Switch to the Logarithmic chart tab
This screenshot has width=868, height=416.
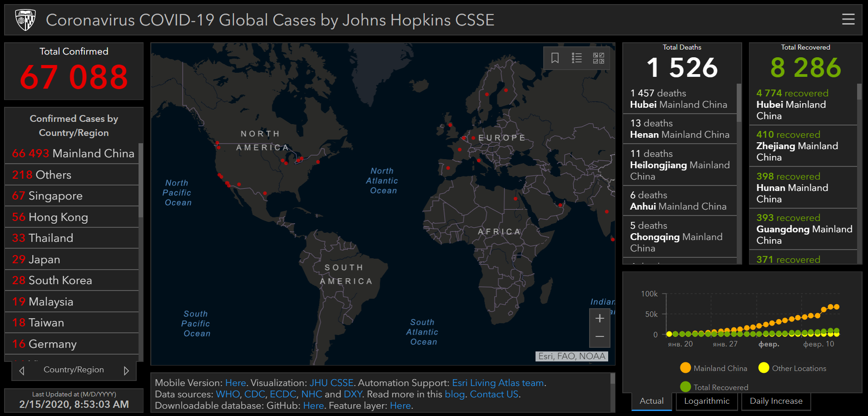[707, 401]
